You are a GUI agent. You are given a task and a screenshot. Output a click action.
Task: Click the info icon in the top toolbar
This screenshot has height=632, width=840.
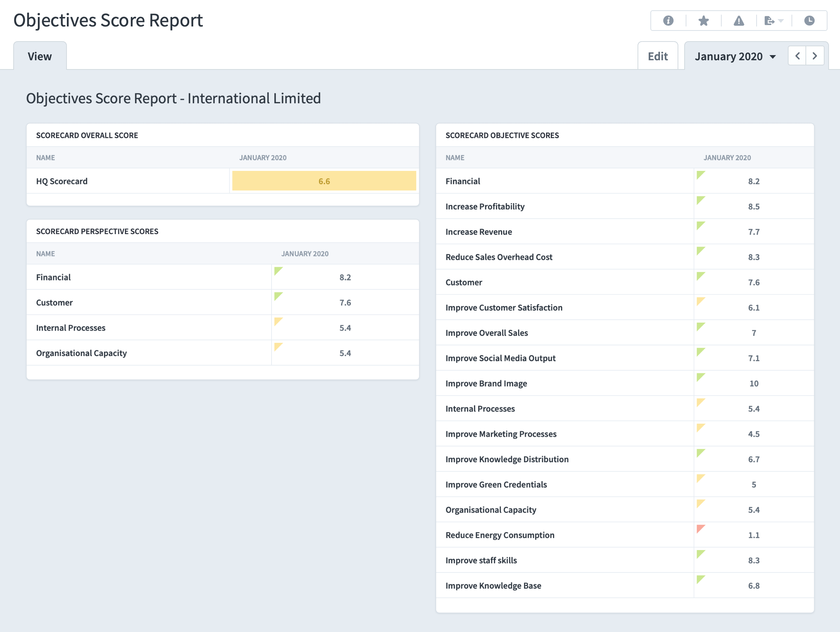click(x=668, y=21)
